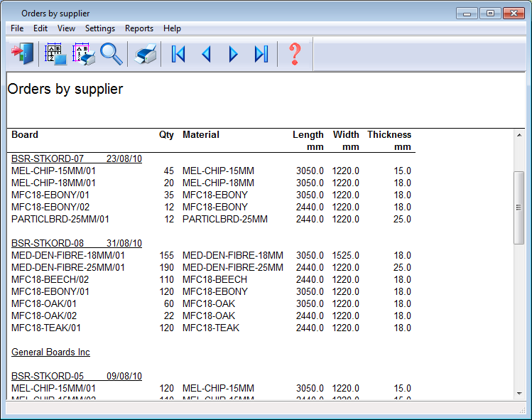This screenshot has width=532, height=420.
Task: Select order BSR-STKORD-07 heading
Action: pos(76,158)
